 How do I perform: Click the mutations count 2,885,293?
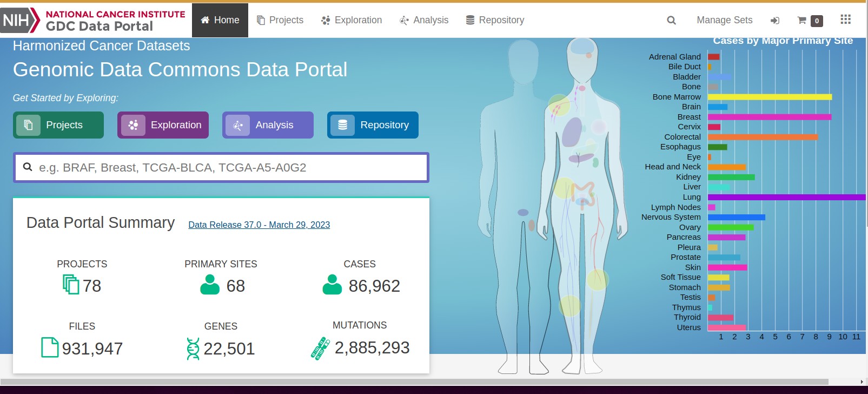372,347
